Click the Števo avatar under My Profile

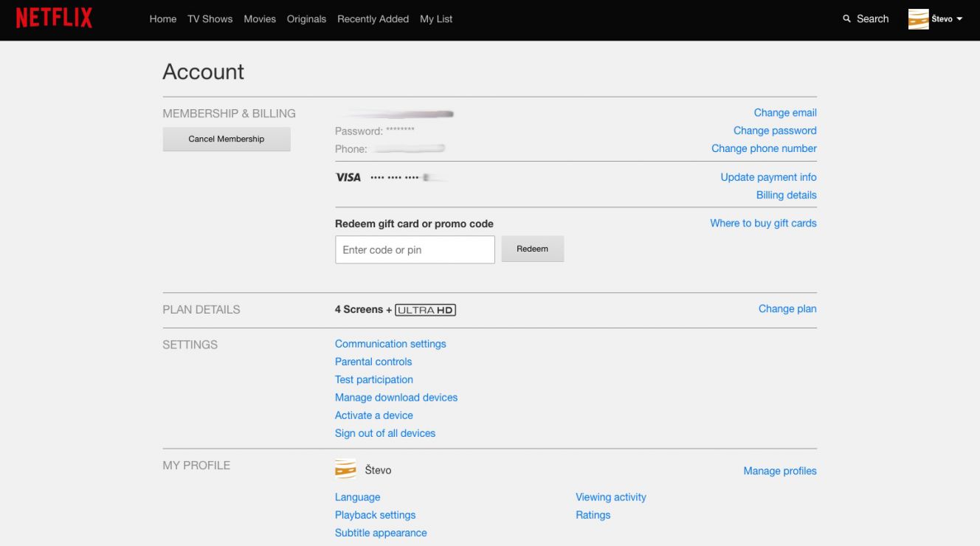tap(345, 470)
